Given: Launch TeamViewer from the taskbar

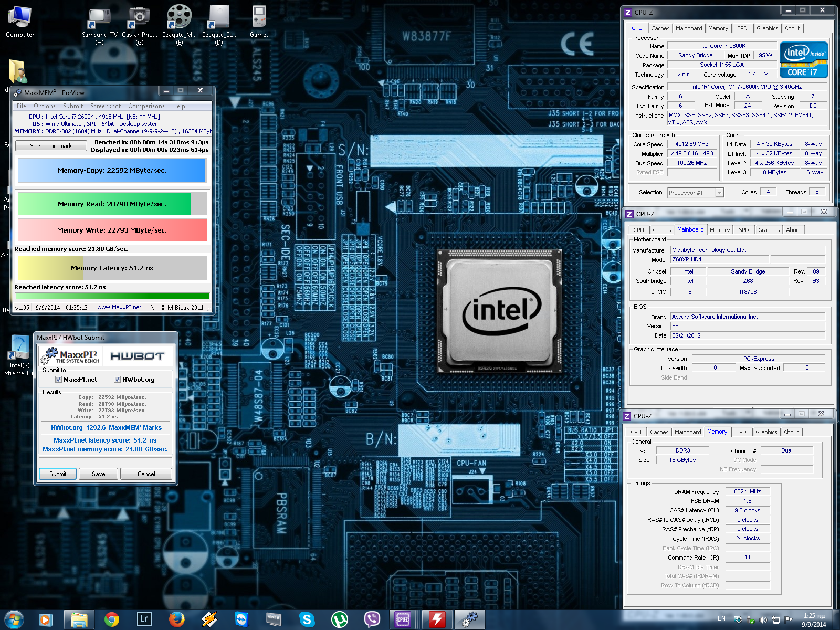Looking at the screenshot, I should pos(241,620).
